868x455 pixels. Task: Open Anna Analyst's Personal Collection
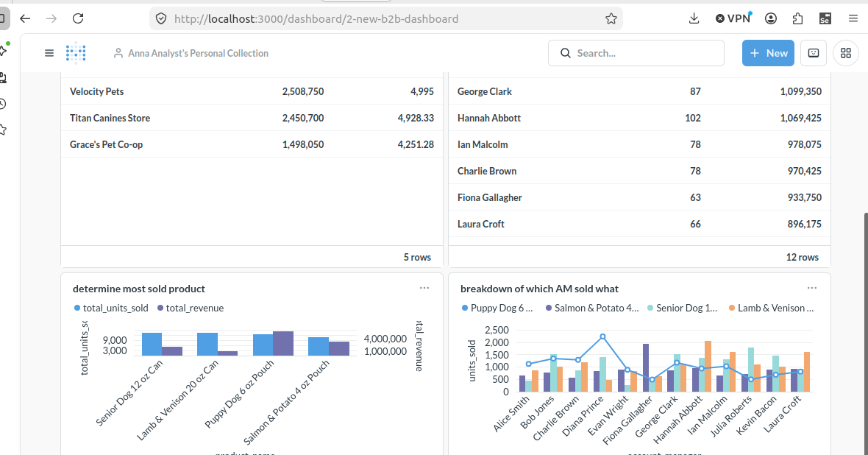click(x=191, y=53)
